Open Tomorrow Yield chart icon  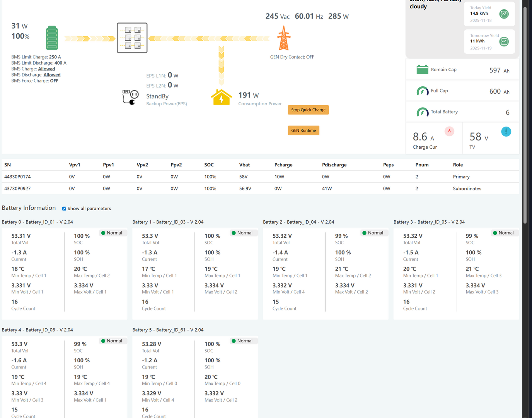coord(504,42)
